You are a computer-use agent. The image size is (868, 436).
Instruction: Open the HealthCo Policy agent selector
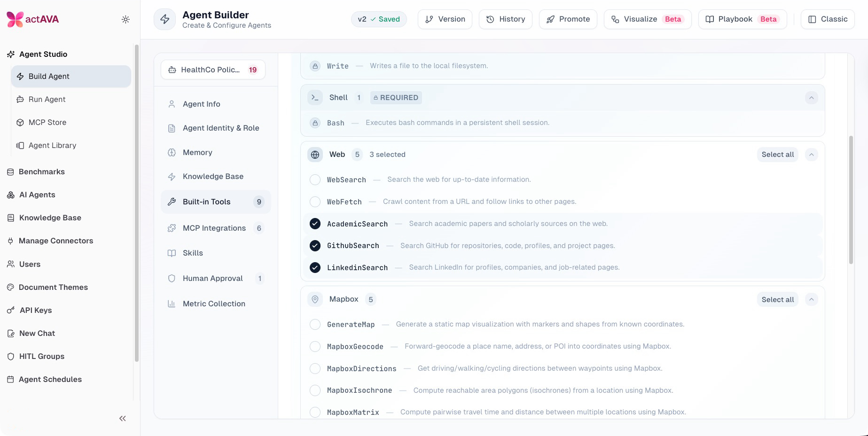213,70
